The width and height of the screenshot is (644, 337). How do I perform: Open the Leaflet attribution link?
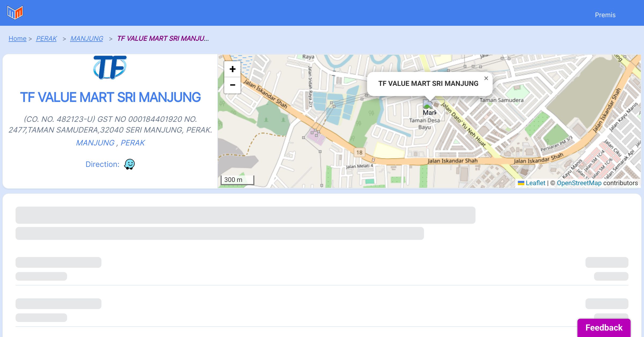[x=535, y=183]
